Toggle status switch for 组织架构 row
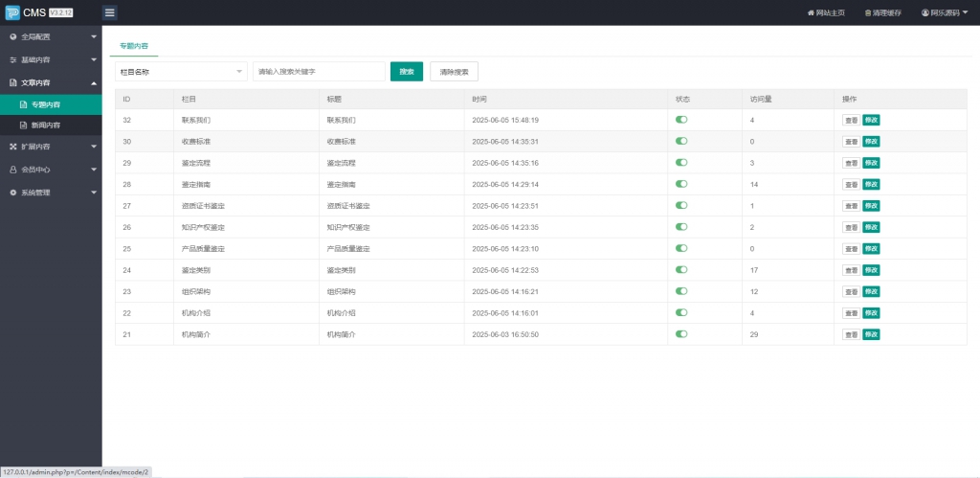The height and width of the screenshot is (478, 980). click(681, 291)
